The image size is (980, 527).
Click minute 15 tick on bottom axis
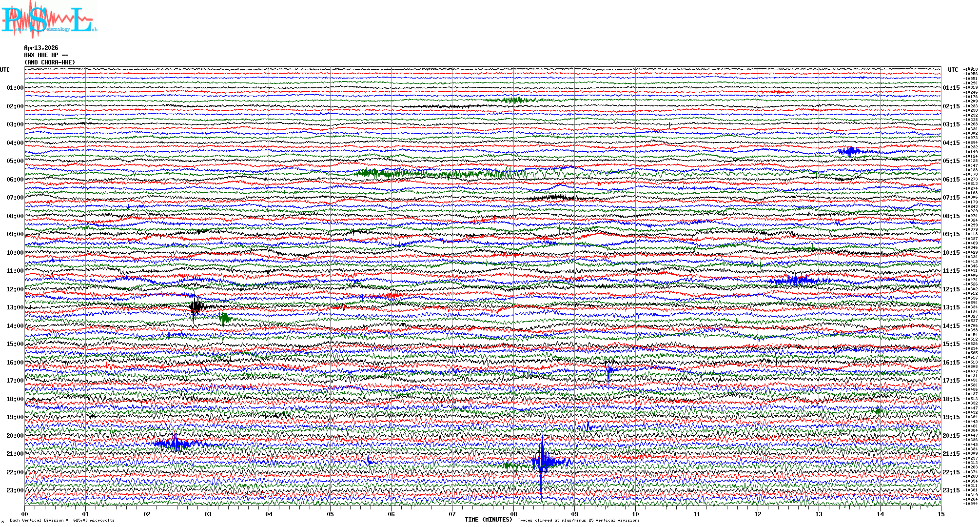point(941,514)
